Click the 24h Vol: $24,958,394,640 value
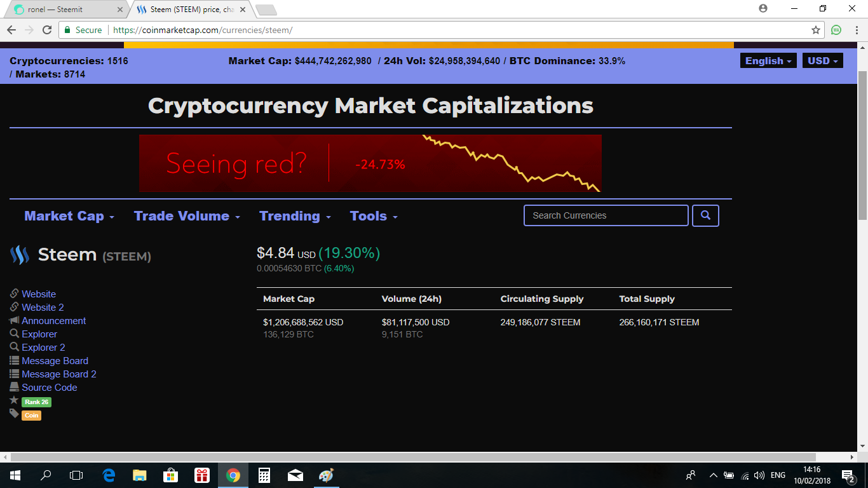The width and height of the screenshot is (868, 488). (x=442, y=61)
